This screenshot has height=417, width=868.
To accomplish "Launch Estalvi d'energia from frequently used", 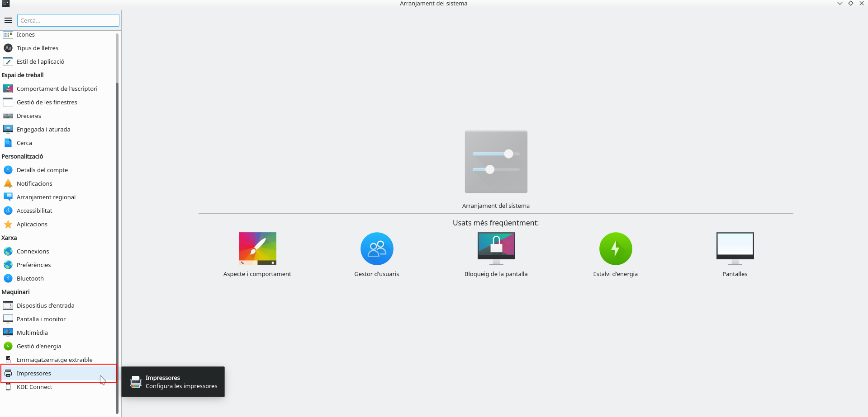I will [x=615, y=249].
